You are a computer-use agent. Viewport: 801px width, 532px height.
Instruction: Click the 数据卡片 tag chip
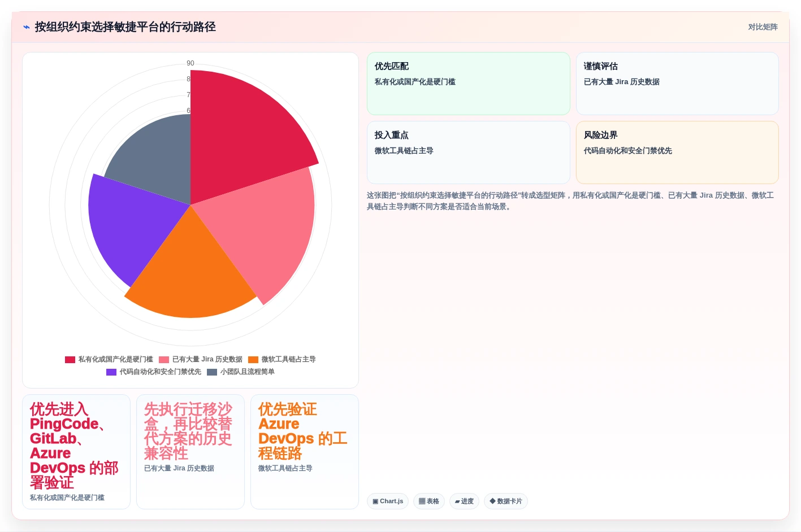click(x=506, y=501)
